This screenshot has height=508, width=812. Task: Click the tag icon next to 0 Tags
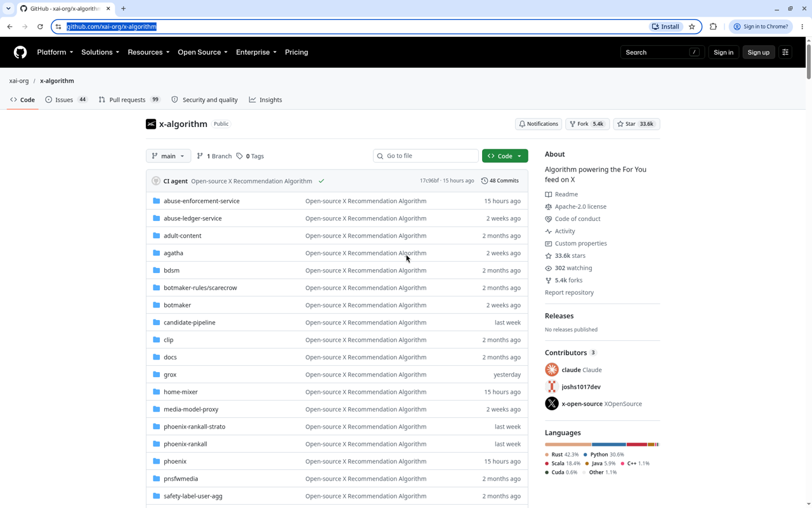239,156
